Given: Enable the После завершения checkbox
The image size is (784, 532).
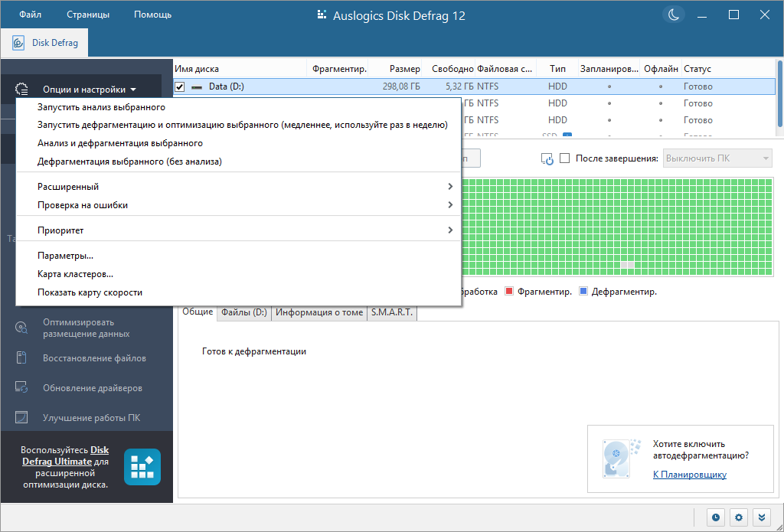Looking at the screenshot, I should 564,158.
